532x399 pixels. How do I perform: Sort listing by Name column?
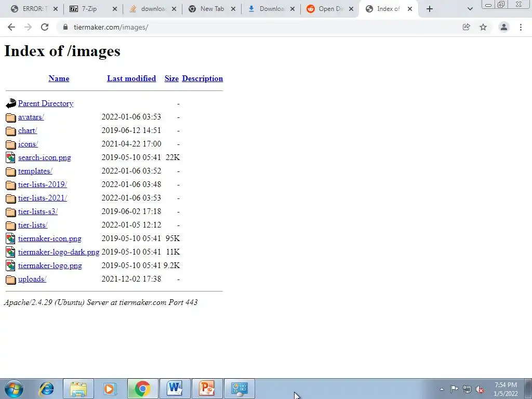click(x=59, y=78)
